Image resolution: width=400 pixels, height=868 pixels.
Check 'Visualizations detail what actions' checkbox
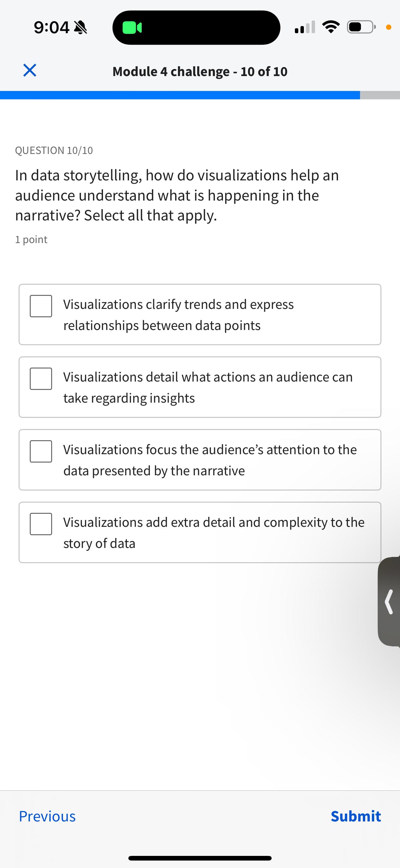coord(41,379)
